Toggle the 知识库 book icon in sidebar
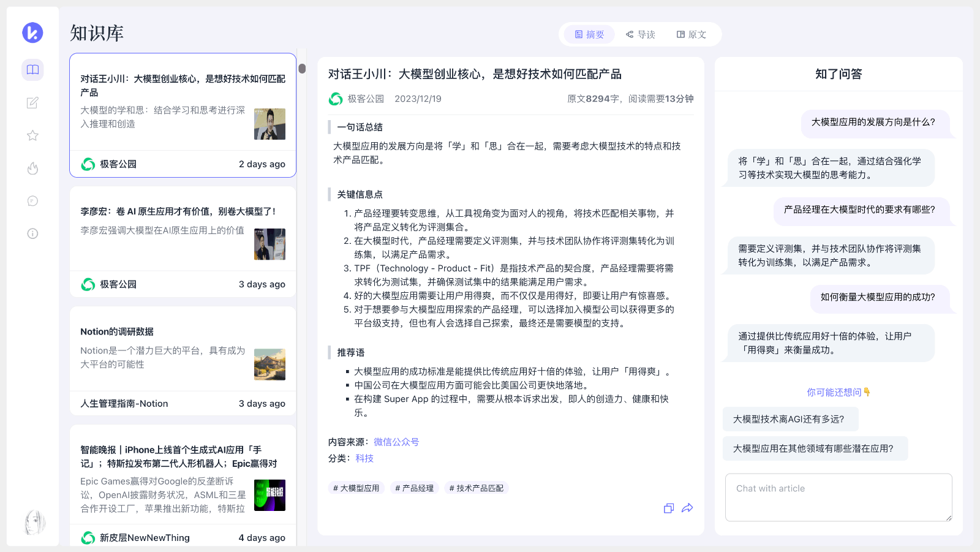This screenshot has width=980, height=552. tap(32, 70)
